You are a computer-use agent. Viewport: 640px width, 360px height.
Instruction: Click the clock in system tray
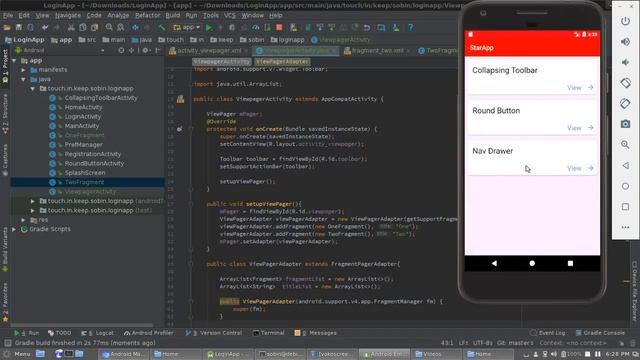(618, 354)
